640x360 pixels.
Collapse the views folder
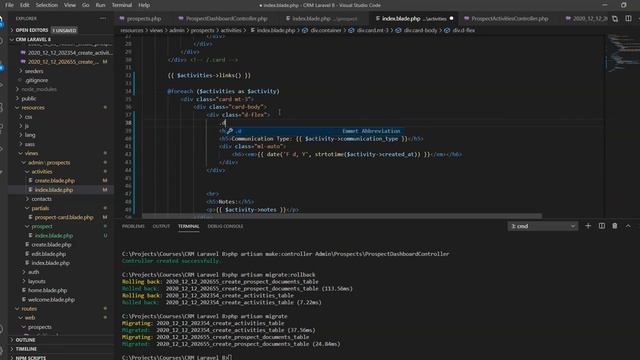[x=31, y=153]
